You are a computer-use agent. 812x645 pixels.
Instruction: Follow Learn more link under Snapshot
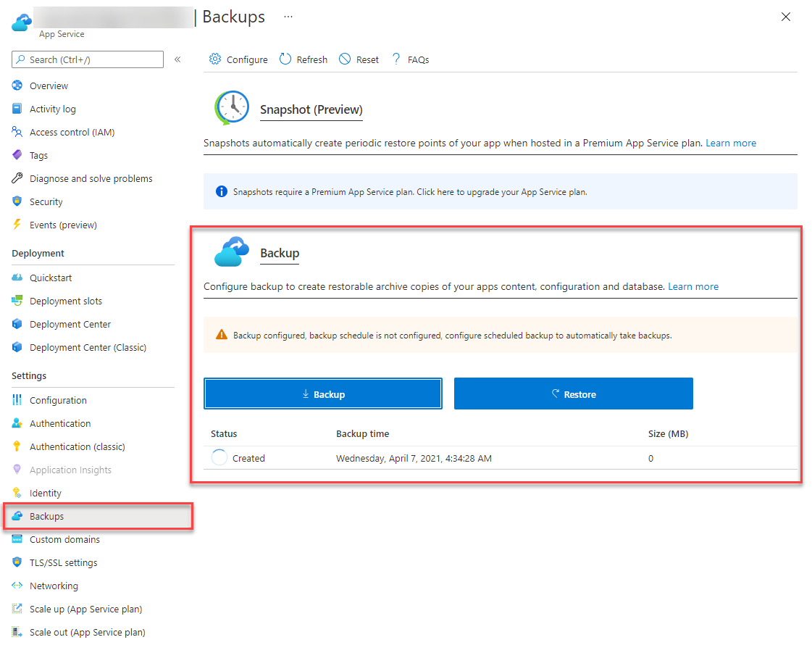730,143
